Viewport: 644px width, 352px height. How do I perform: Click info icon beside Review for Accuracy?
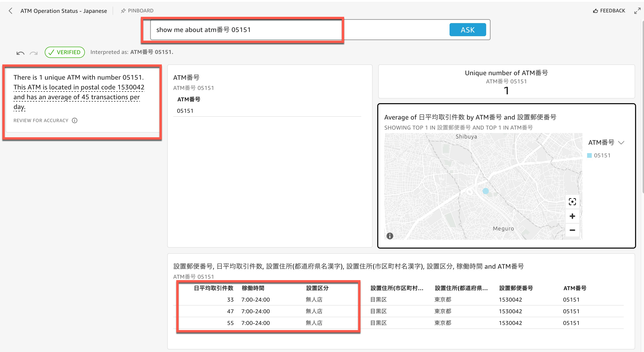click(75, 120)
